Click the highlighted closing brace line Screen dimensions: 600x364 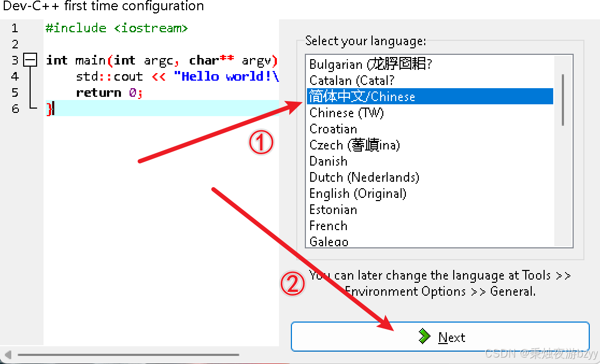click(162, 108)
